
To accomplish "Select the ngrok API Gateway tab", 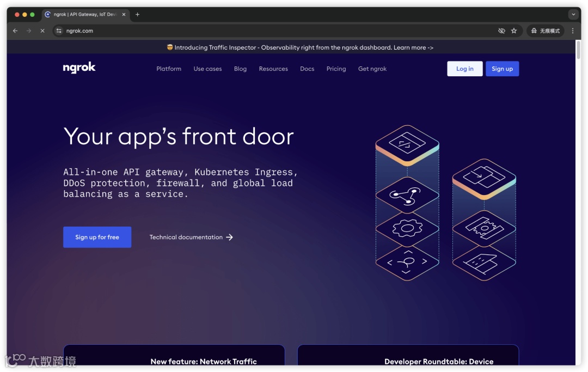I will point(85,14).
